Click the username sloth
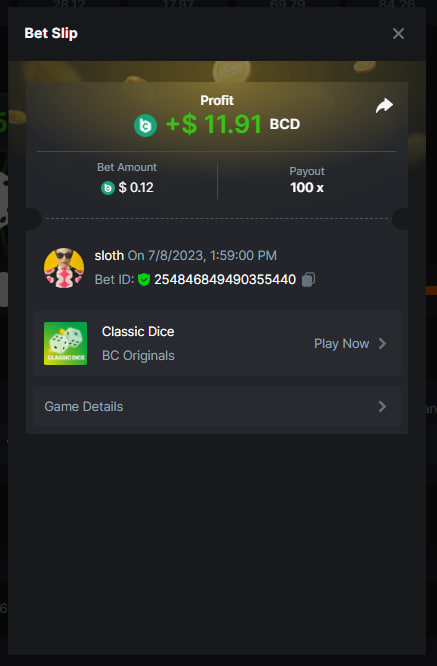 click(109, 256)
